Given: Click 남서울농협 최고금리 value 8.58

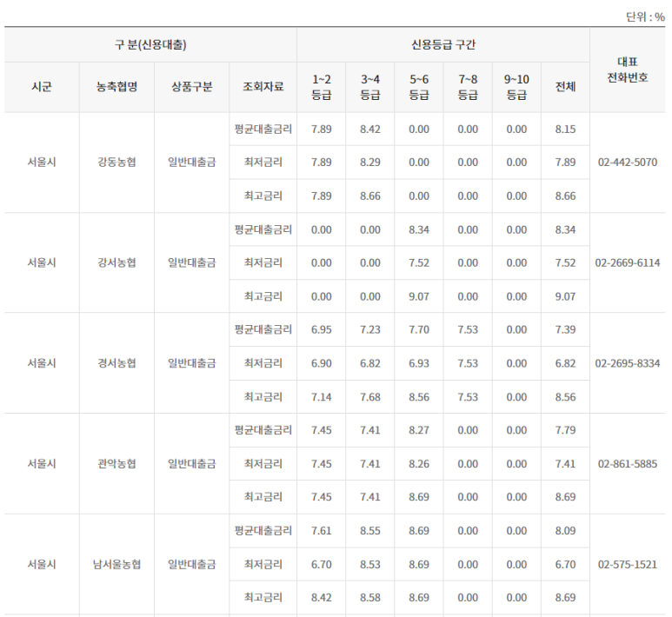Looking at the screenshot, I should tap(370, 597).
